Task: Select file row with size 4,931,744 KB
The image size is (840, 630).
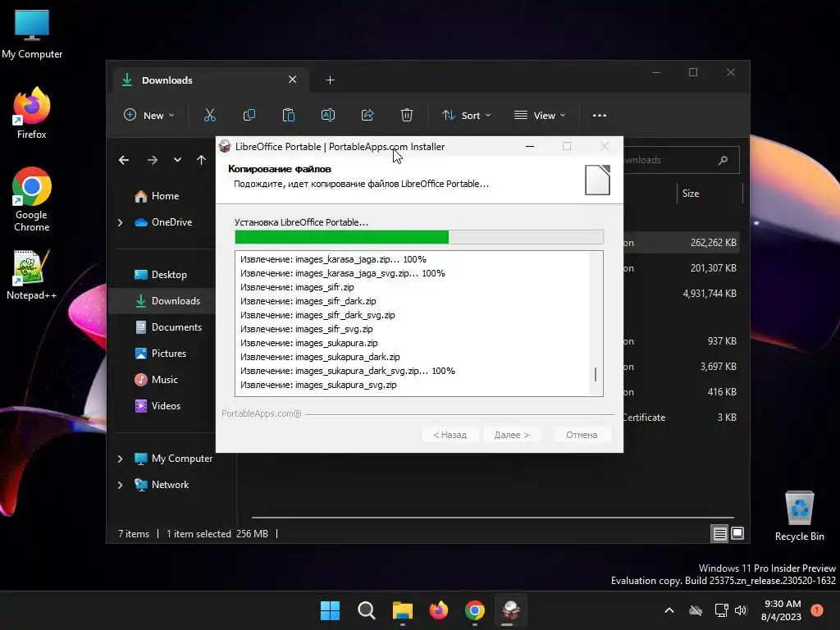Action: 680,294
